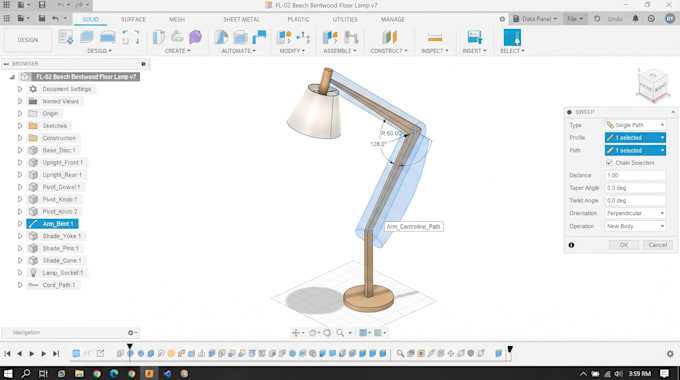Click the Profile selection field
Screen dimensions: 680x380
635,138
